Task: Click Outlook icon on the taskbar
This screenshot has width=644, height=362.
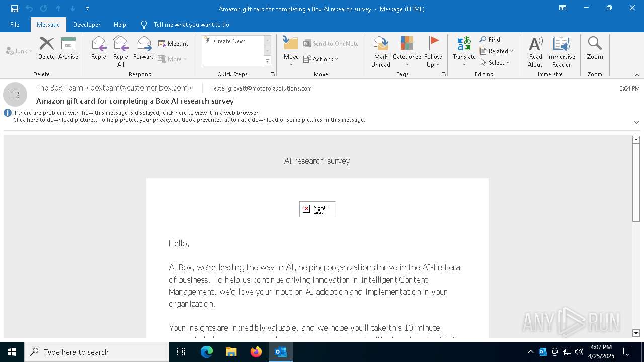Action: click(x=281, y=352)
